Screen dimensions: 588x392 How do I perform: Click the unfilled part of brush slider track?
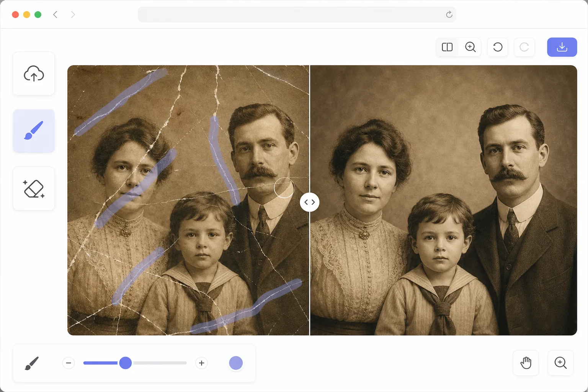[x=160, y=363]
